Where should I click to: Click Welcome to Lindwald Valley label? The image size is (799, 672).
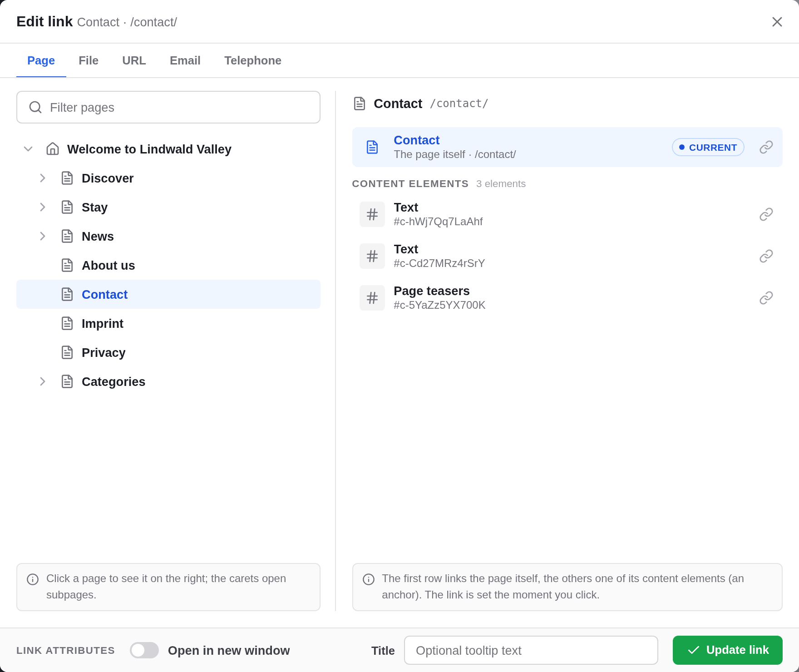(149, 149)
